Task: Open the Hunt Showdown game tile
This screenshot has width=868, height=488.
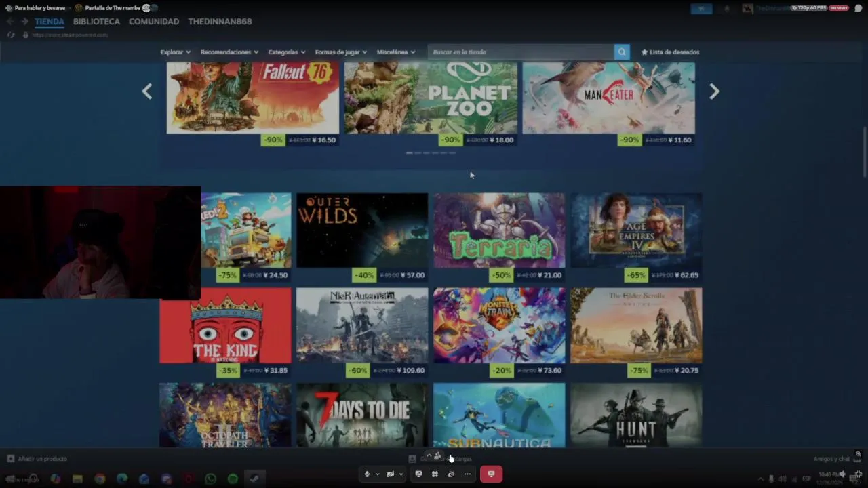Action: click(636, 415)
